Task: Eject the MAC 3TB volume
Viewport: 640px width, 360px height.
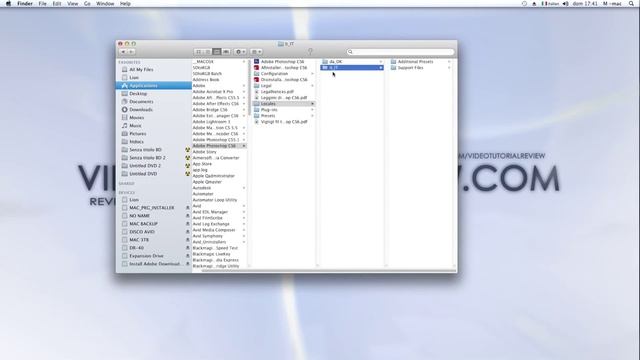Action: coord(188,240)
